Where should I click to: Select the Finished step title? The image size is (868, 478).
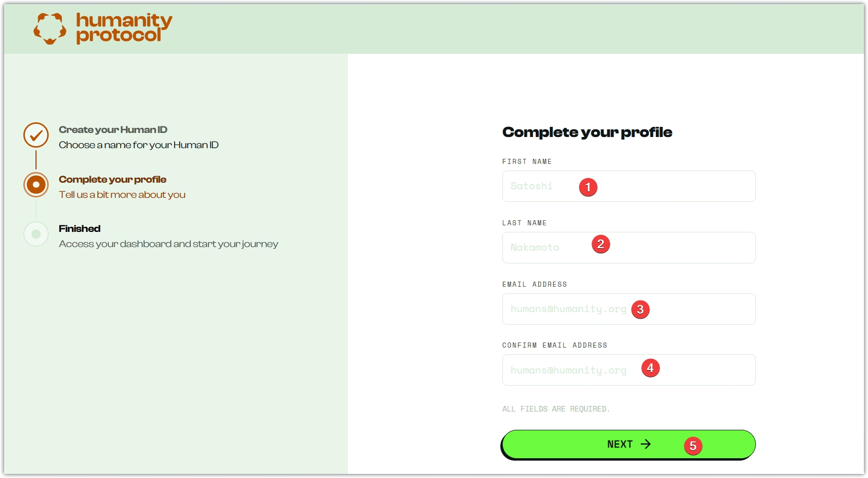click(80, 229)
